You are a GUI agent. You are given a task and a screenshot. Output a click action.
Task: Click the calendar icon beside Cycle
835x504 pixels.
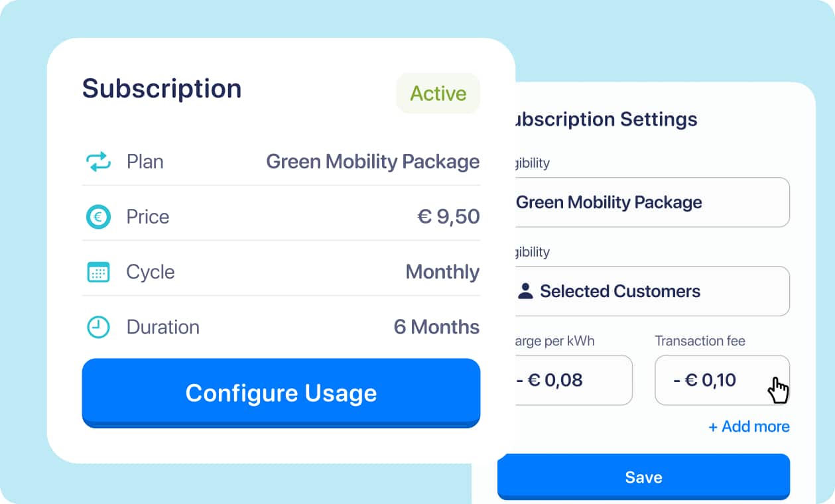point(97,272)
